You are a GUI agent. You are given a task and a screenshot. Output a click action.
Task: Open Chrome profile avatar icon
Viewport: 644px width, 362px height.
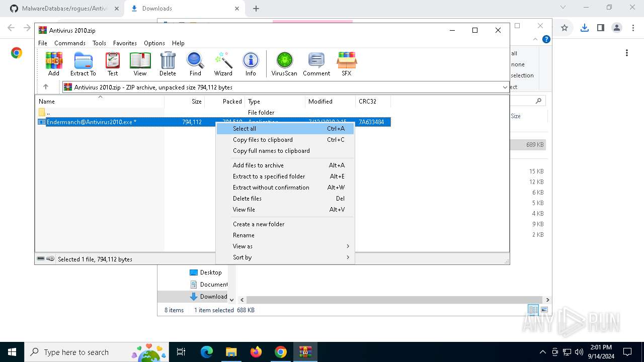tap(617, 28)
